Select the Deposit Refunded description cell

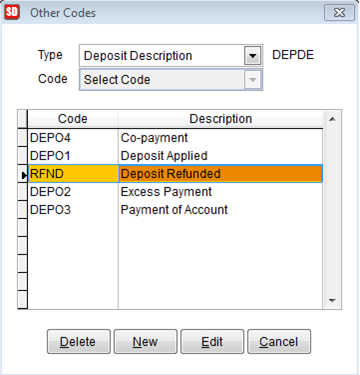221,174
